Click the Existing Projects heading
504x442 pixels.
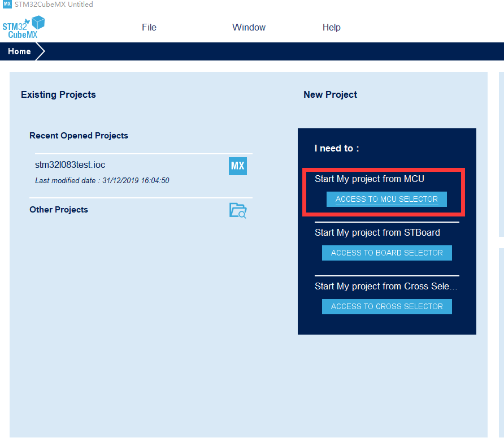coord(58,94)
